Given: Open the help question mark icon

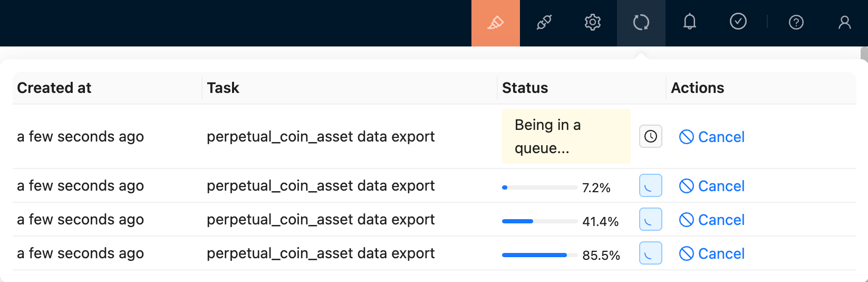Looking at the screenshot, I should coord(796,22).
